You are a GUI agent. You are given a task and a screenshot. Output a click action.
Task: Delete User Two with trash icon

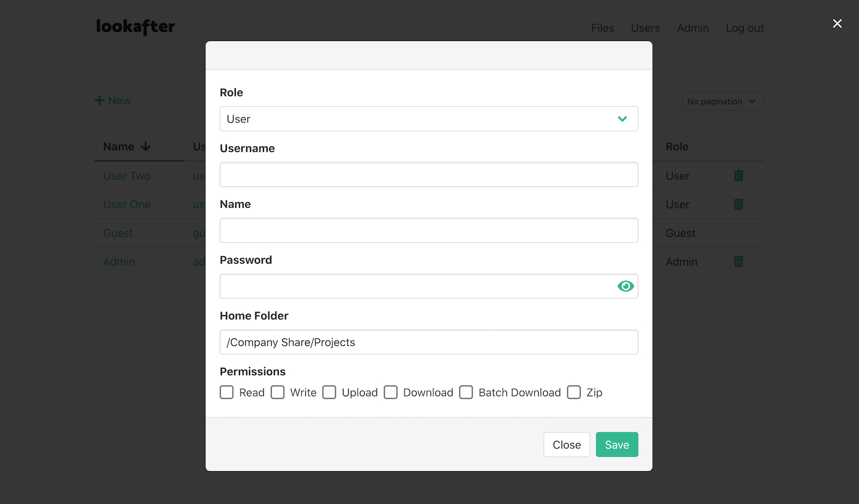click(738, 176)
